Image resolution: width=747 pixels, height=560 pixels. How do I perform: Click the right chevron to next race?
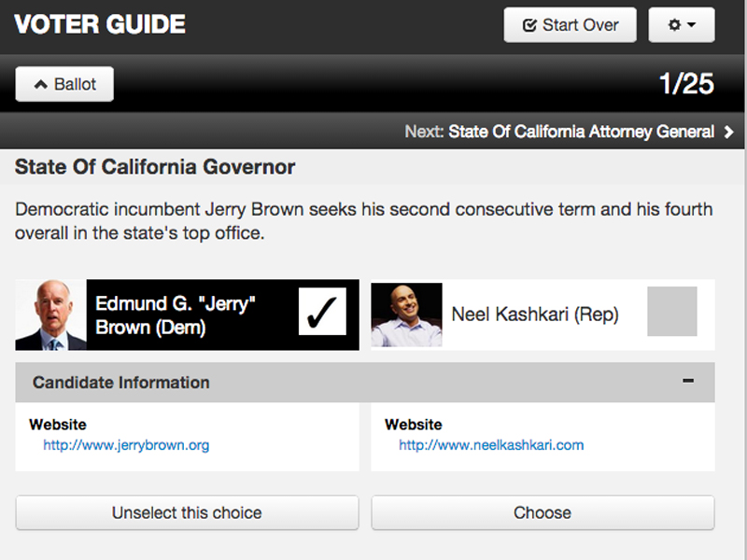click(x=728, y=132)
